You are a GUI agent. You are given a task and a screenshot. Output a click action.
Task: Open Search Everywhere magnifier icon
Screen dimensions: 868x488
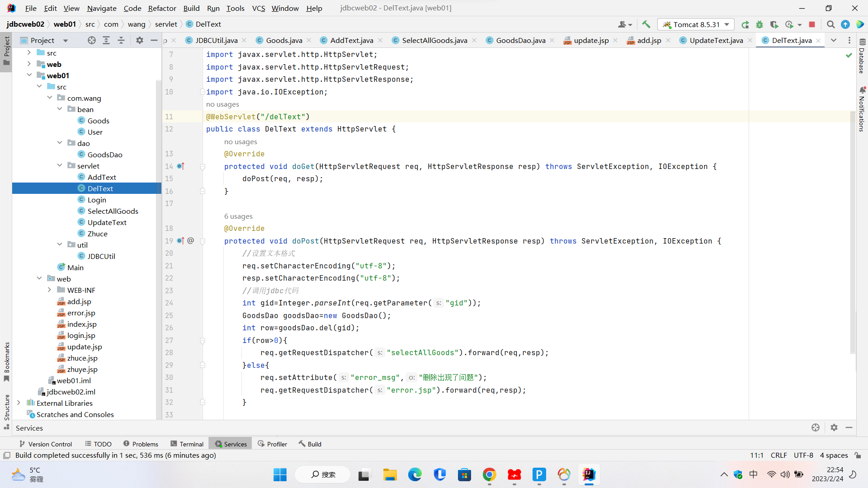(x=830, y=24)
